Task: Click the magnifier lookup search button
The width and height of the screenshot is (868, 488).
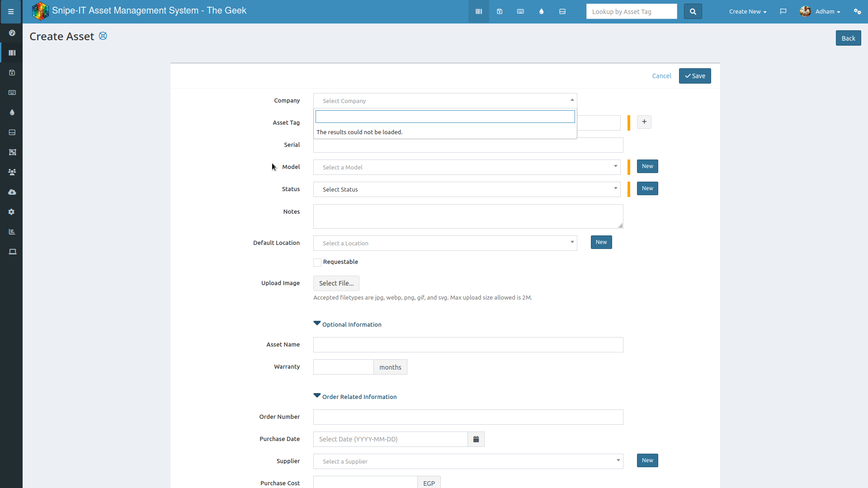Action: point(693,12)
